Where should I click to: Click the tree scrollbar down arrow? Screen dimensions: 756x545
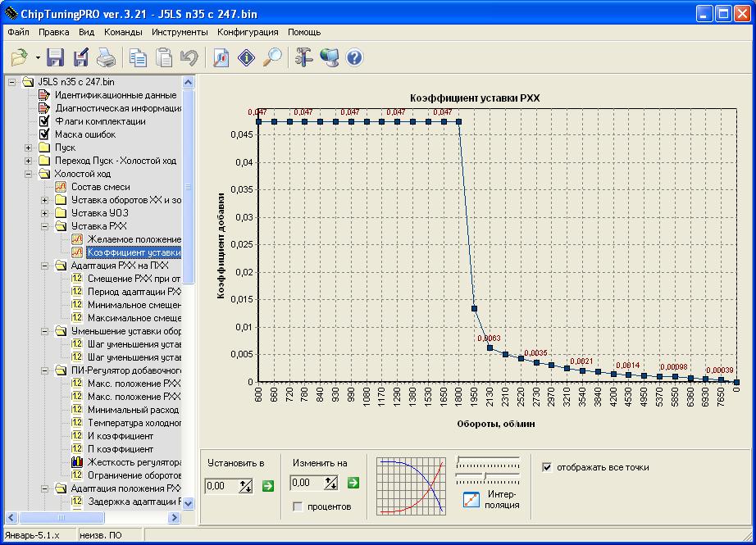[x=188, y=503]
